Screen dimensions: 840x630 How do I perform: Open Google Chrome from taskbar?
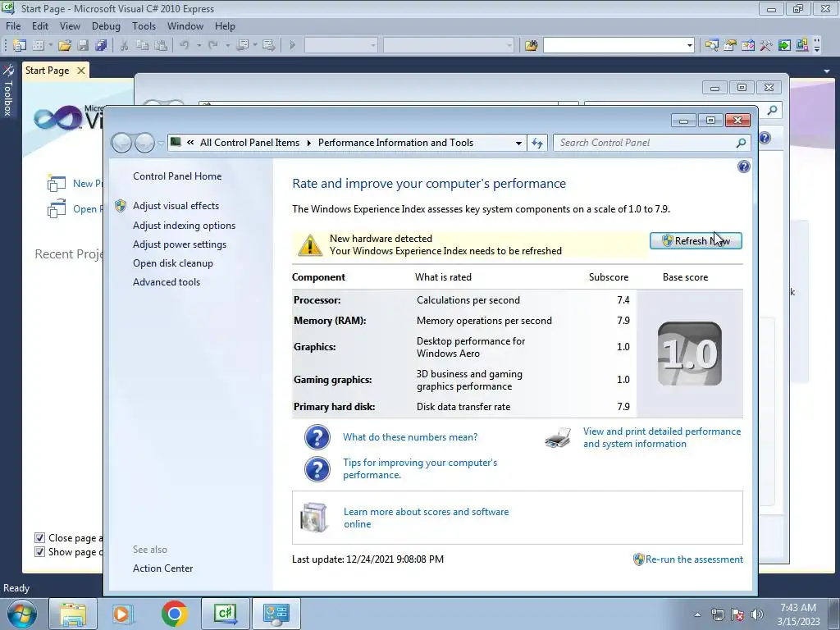tap(174, 613)
